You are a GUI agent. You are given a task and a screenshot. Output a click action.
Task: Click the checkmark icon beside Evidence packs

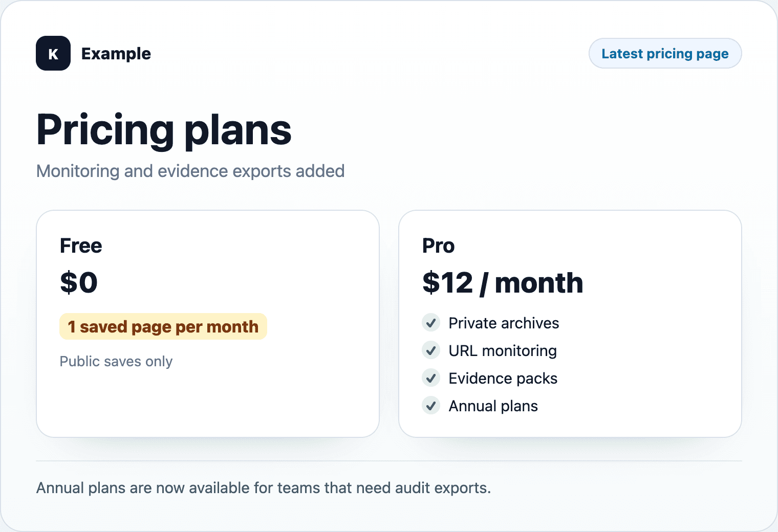431,378
